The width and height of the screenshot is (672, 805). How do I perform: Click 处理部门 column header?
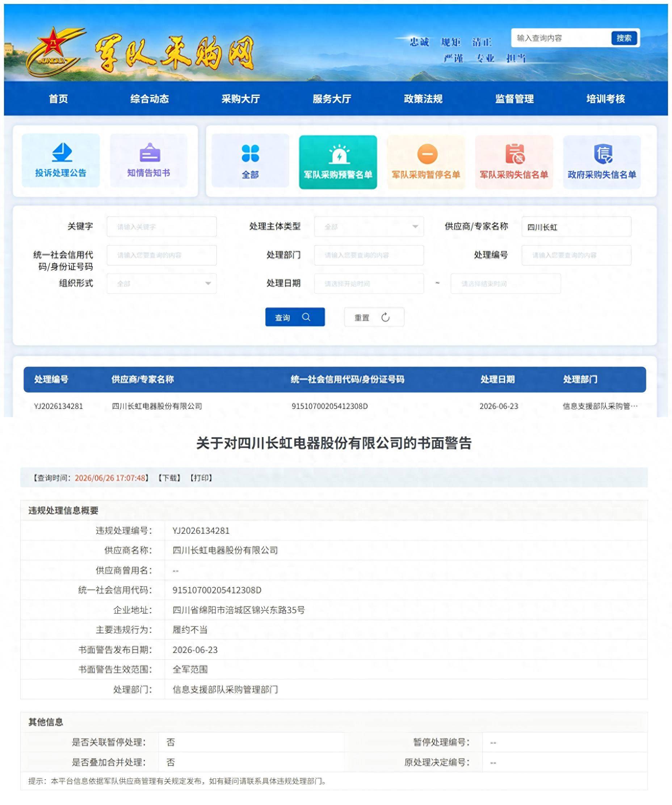pos(580,380)
